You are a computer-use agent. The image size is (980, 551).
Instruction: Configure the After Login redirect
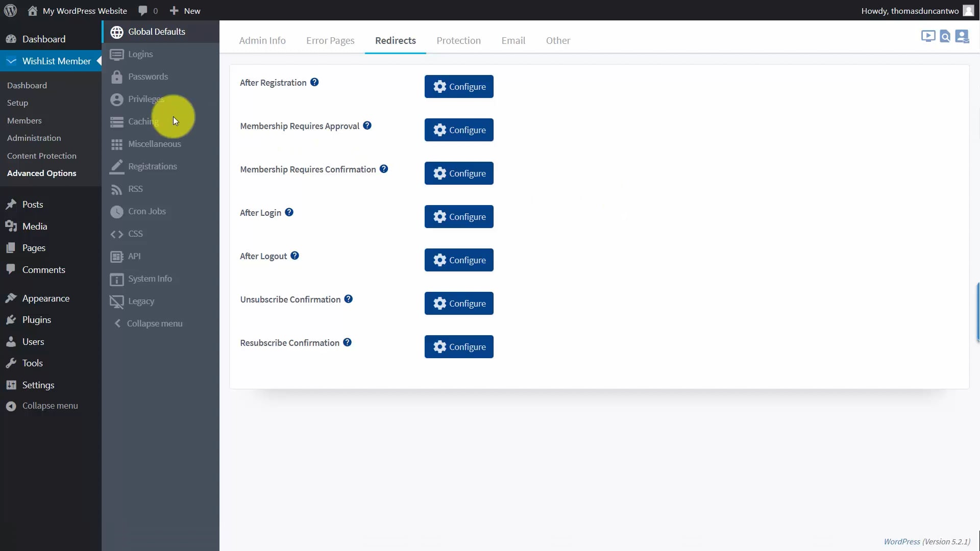(x=459, y=216)
